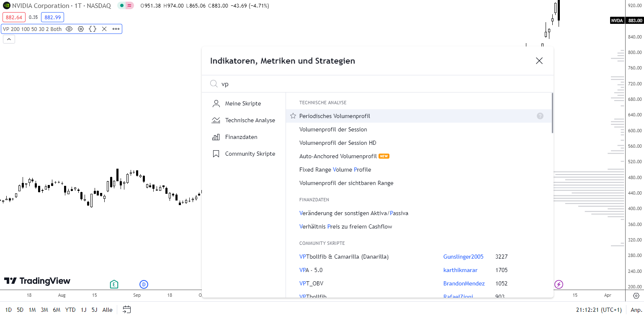Click the search field containing 'vp'

[x=378, y=84]
